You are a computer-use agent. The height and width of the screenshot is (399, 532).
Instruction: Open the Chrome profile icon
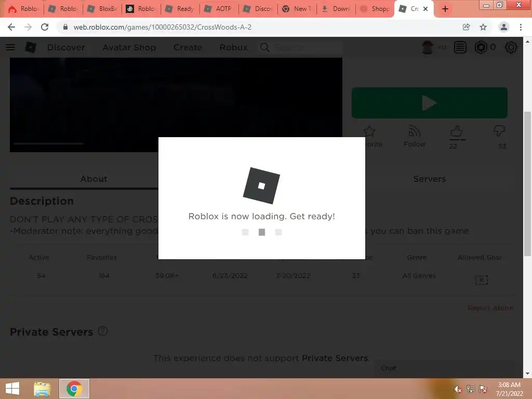pos(504,27)
